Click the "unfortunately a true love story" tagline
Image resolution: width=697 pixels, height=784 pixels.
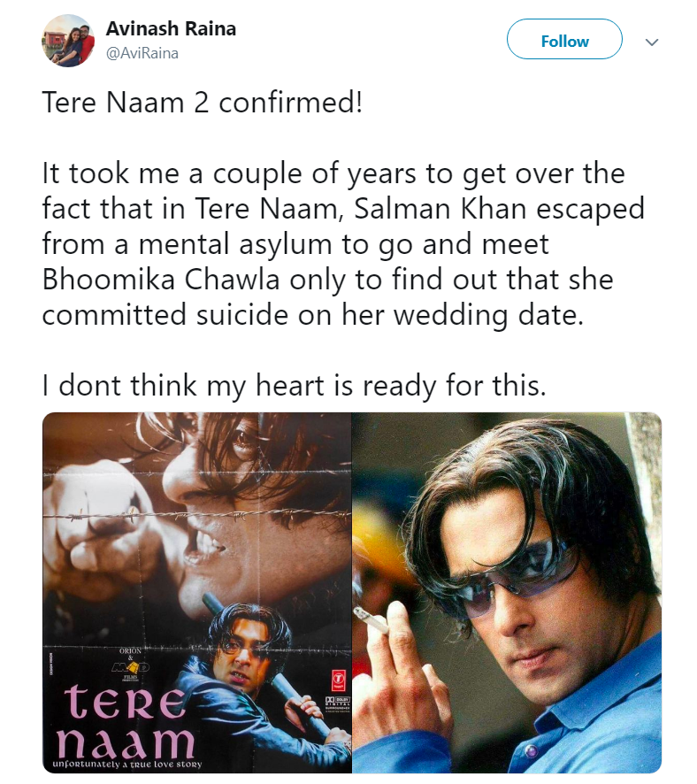[x=126, y=763]
